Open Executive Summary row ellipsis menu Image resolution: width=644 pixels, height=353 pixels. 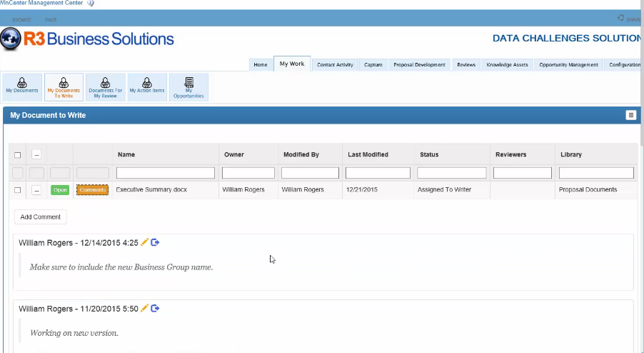coord(36,190)
